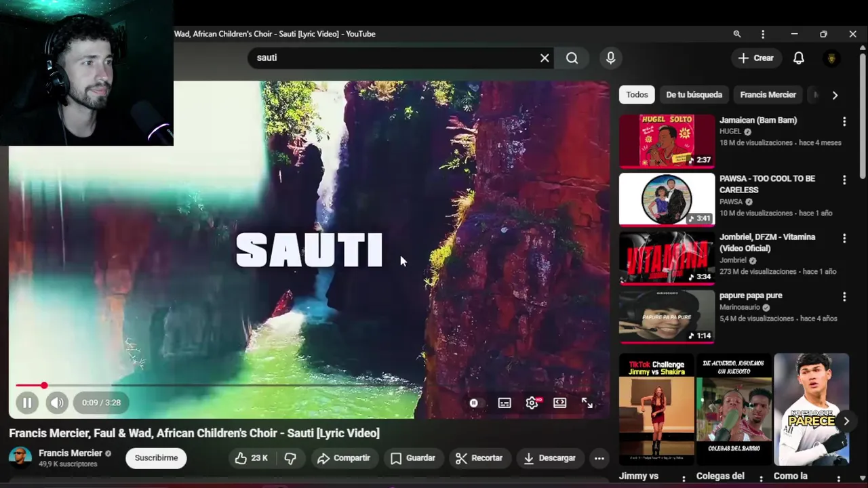Open more actions ellipsis under video
This screenshot has height=488, width=868.
(x=599, y=458)
